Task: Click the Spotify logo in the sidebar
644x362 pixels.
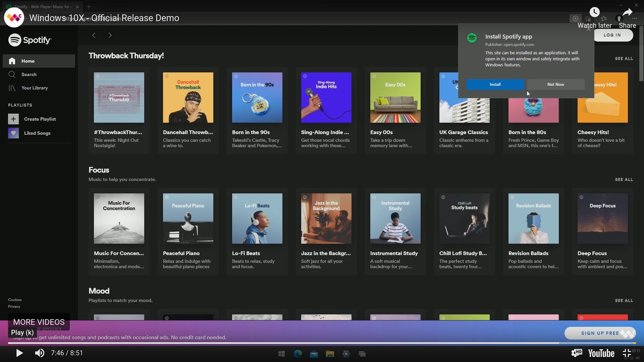Action: point(30,40)
